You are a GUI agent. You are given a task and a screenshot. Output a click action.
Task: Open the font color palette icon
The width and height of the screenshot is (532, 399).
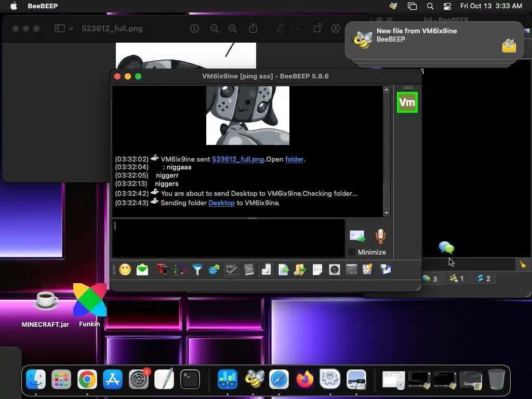click(x=180, y=270)
